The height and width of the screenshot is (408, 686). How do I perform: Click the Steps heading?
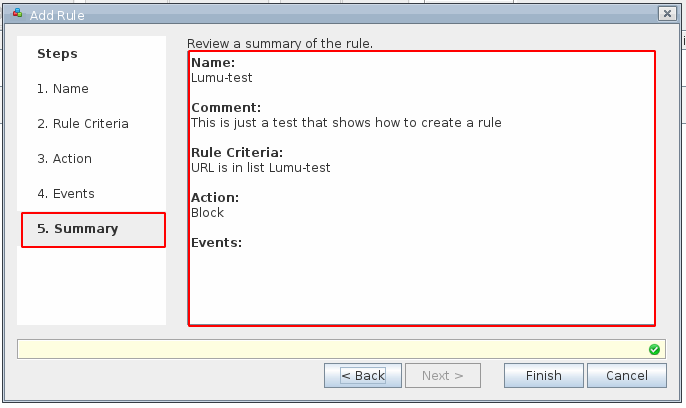(x=57, y=54)
